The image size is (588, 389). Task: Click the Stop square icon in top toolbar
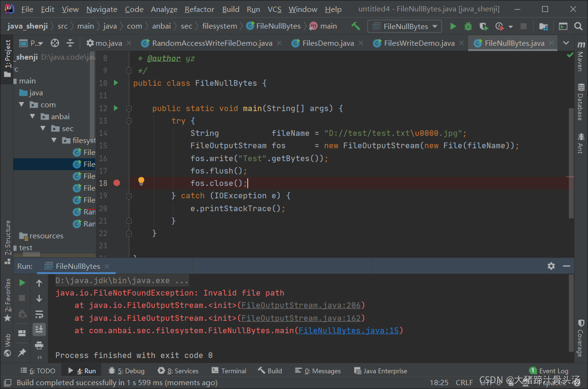[x=524, y=27]
